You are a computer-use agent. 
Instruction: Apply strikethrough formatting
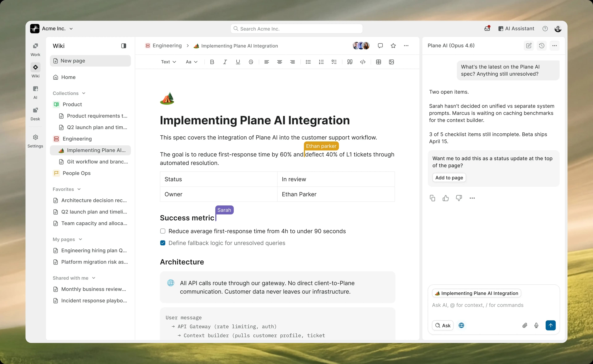(x=251, y=62)
